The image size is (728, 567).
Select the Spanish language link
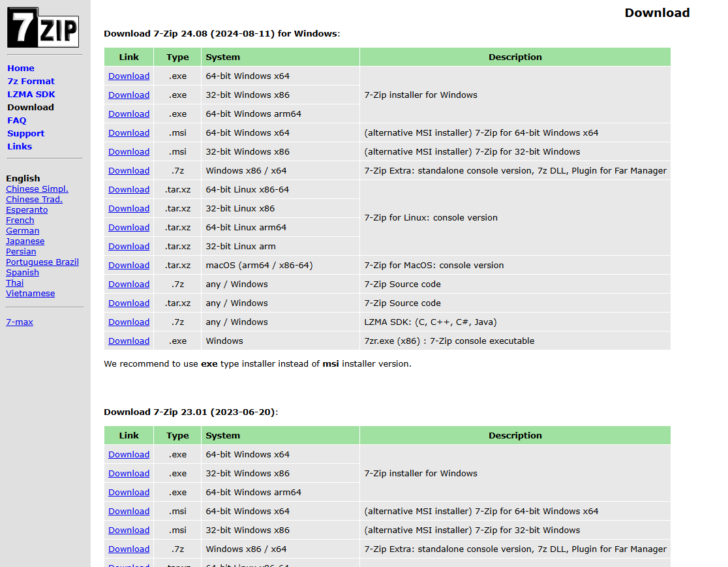click(x=22, y=273)
